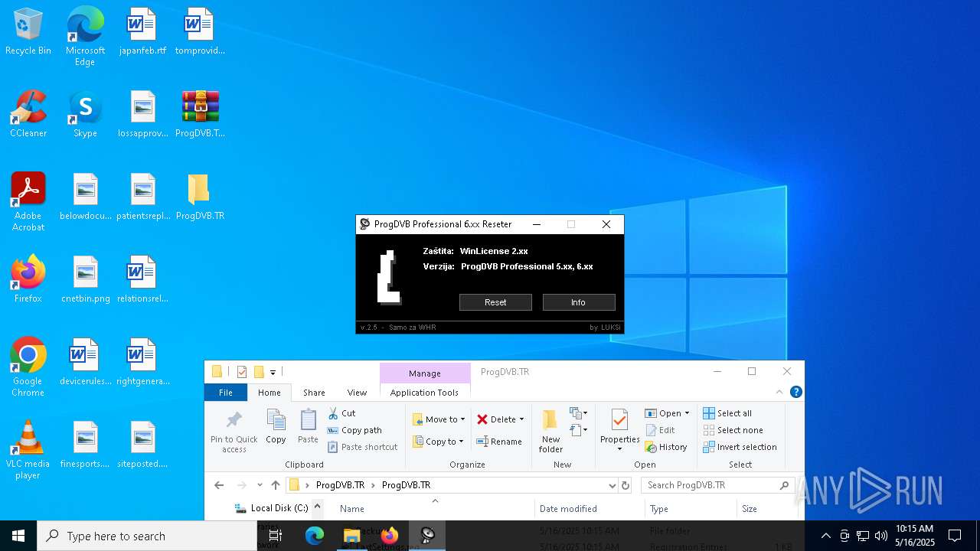This screenshot has height=551, width=980.
Task: Select the ProgDVB.TR folder on desktop
Action: point(200,197)
